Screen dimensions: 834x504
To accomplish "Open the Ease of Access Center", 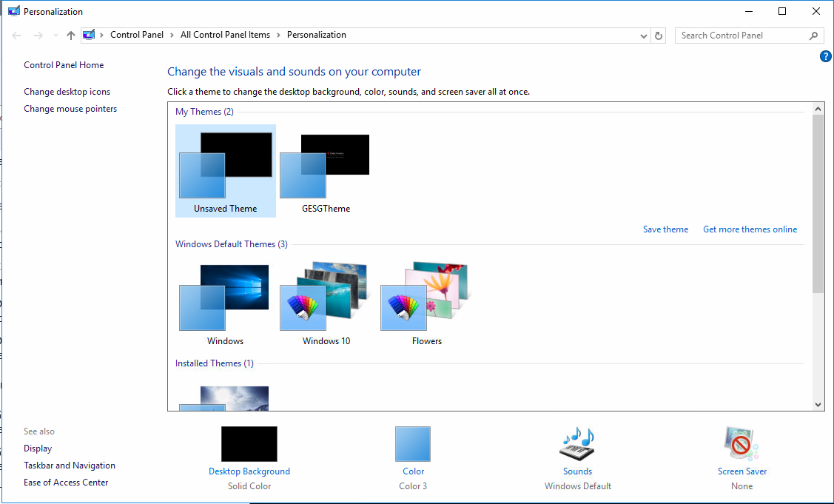I will [65, 482].
